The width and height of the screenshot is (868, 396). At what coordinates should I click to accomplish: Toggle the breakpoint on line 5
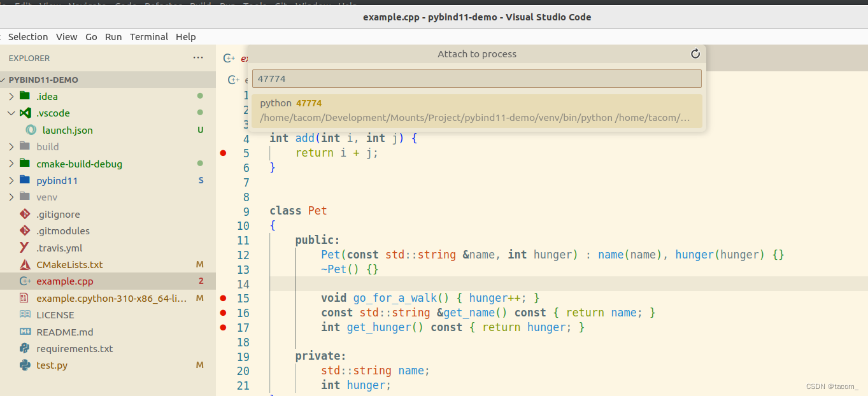tap(223, 153)
